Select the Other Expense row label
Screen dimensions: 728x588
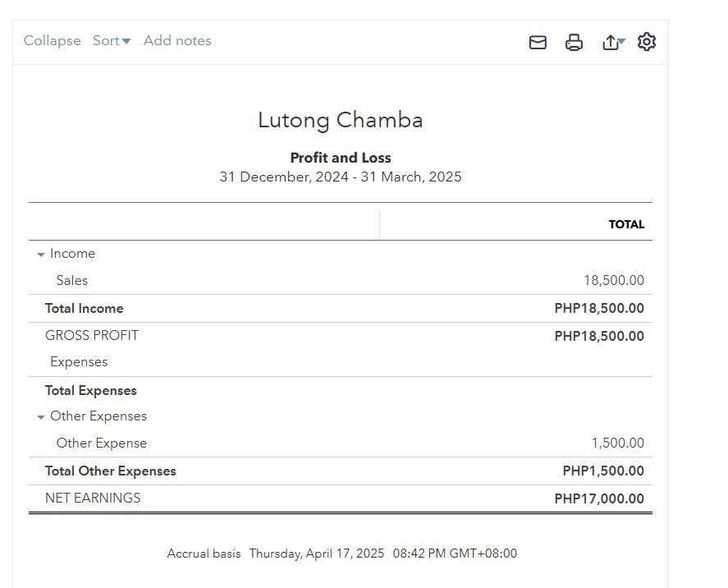coord(102,443)
